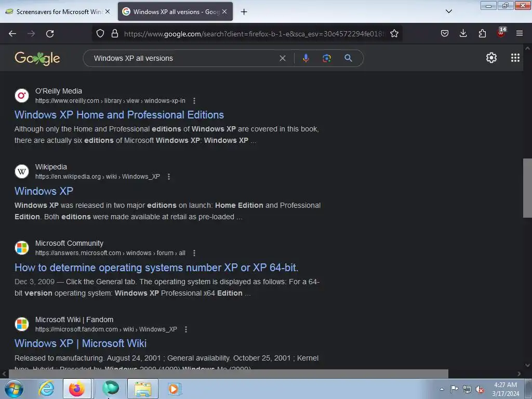This screenshot has width=532, height=399.
Task: Open the Wikipedia Windows XP link
Action: coord(44,191)
